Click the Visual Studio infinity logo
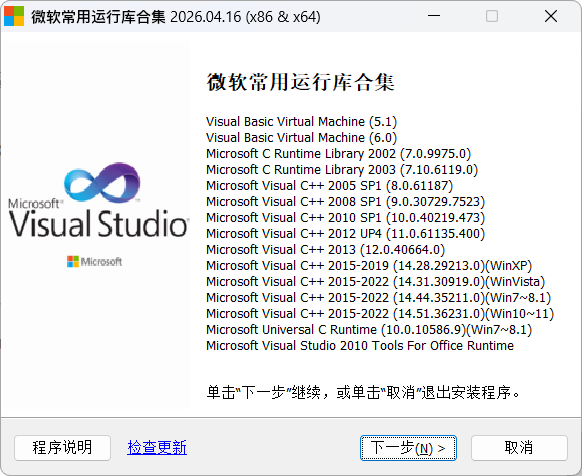The image size is (582, 476). tap(102, 183)
